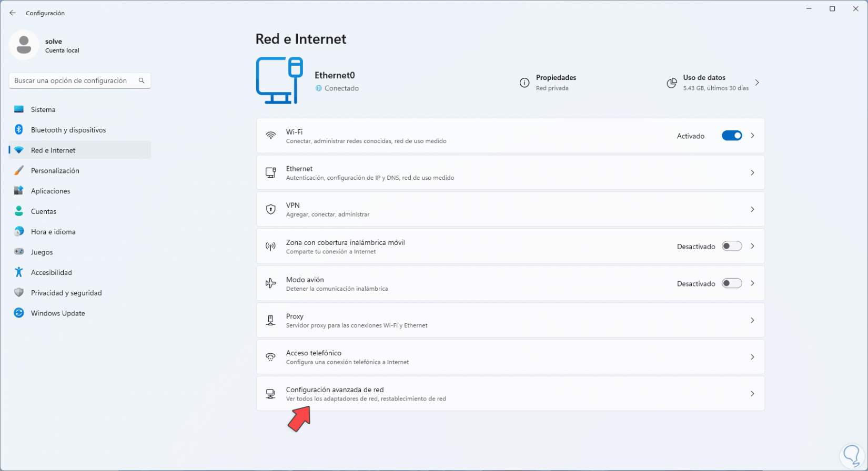Open the Aplicaciones section

pos(80,191)
